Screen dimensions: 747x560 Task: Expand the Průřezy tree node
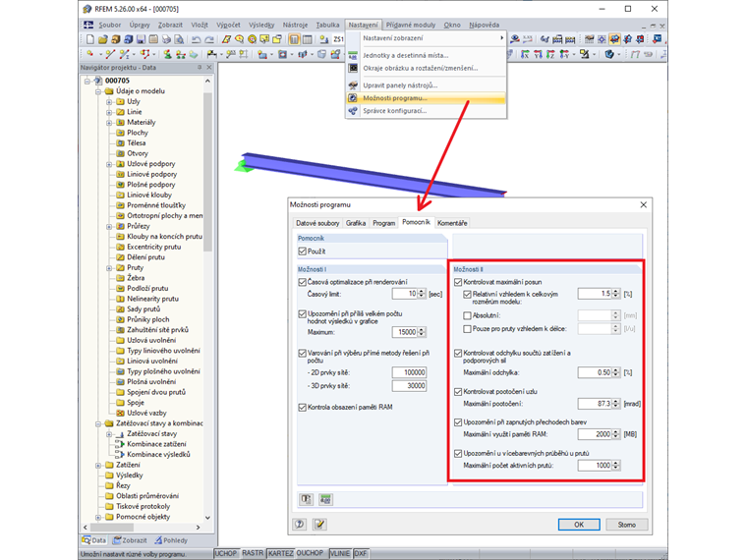tap(109, 227)
